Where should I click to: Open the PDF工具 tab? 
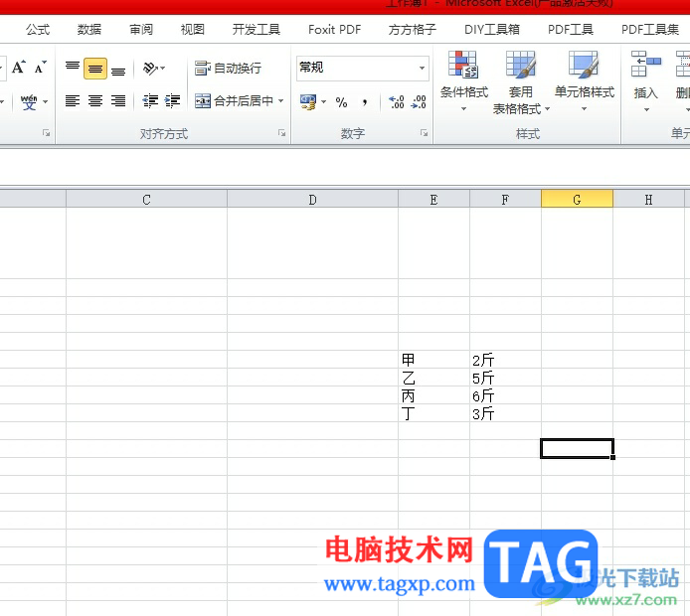(571, 30)
